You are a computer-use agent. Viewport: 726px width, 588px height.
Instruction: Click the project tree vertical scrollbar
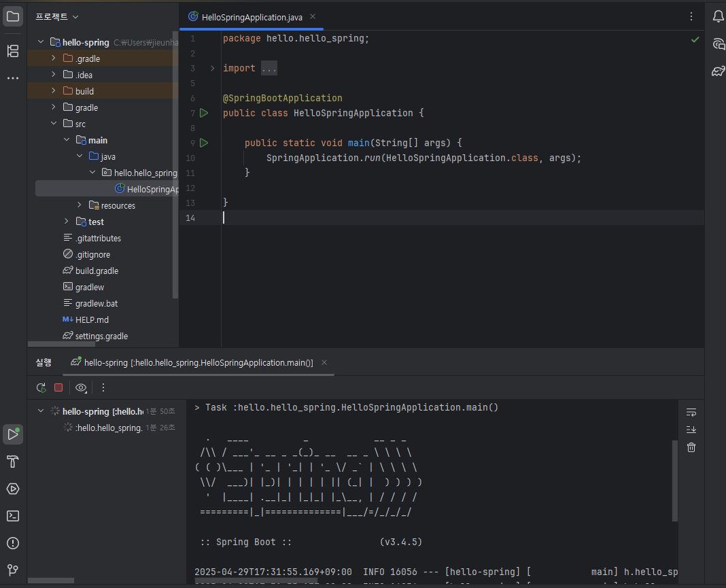click(x=175, y=165)
